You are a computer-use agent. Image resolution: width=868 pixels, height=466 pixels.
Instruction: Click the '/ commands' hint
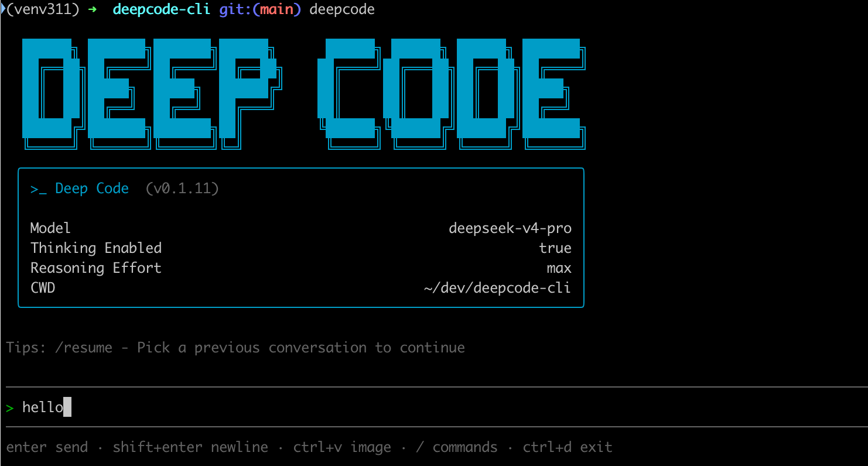point(457,448)
